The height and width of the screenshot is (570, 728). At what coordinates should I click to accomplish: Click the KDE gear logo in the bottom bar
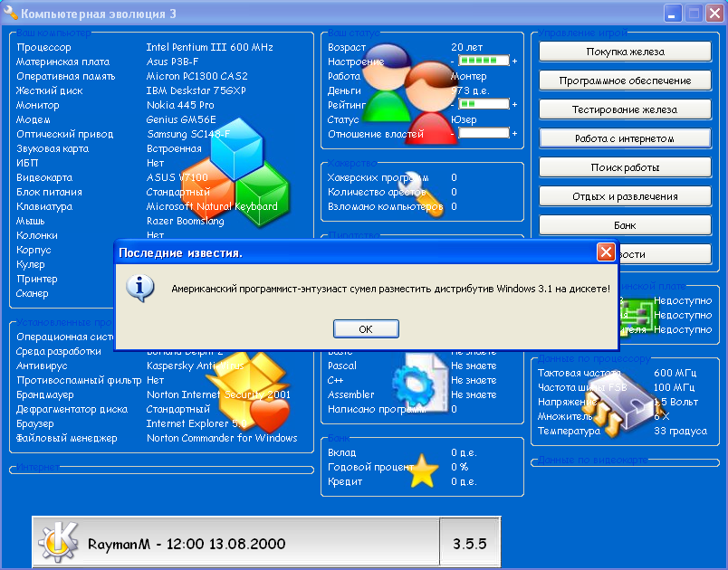pos(60,541)
